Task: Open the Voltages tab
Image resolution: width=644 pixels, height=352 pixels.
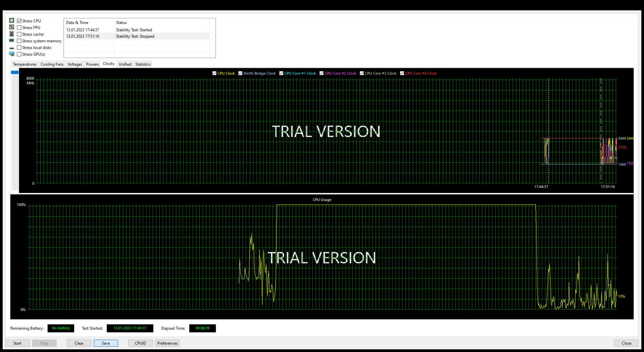Action: point(75,64)
